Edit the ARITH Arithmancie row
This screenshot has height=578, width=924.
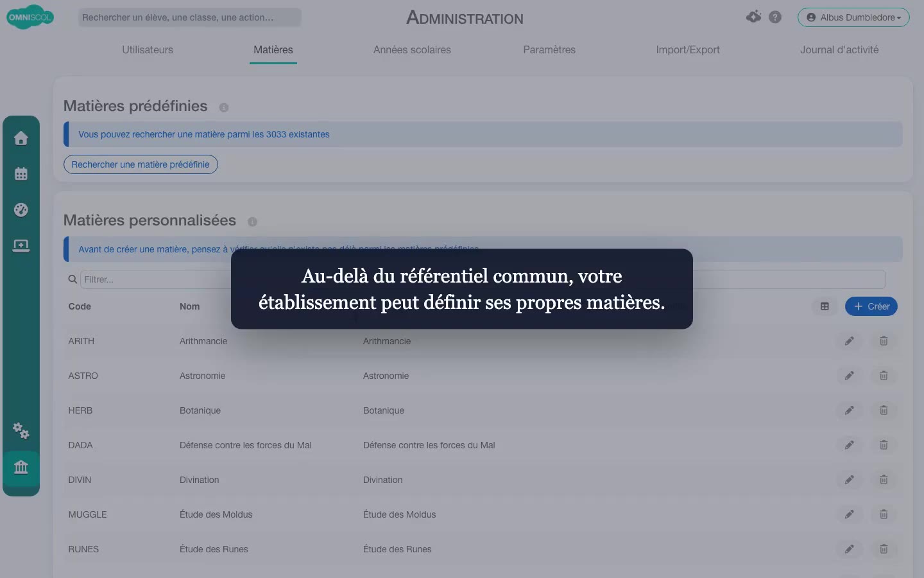850,341
